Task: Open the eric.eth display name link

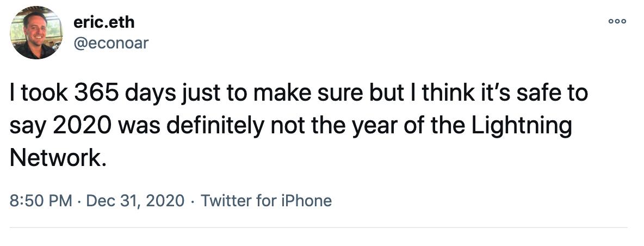Action: coord(104,23)
